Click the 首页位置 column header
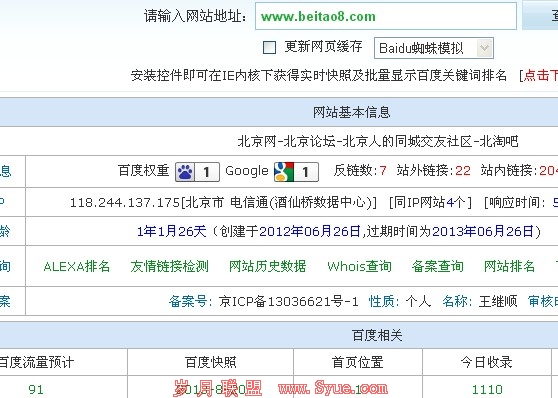The width and height of the screenshot is (558, 398). [358, 362]
